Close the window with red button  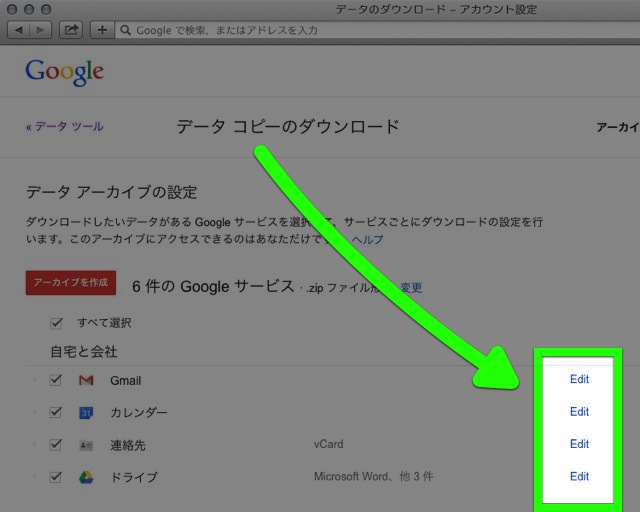pos(12,9)
